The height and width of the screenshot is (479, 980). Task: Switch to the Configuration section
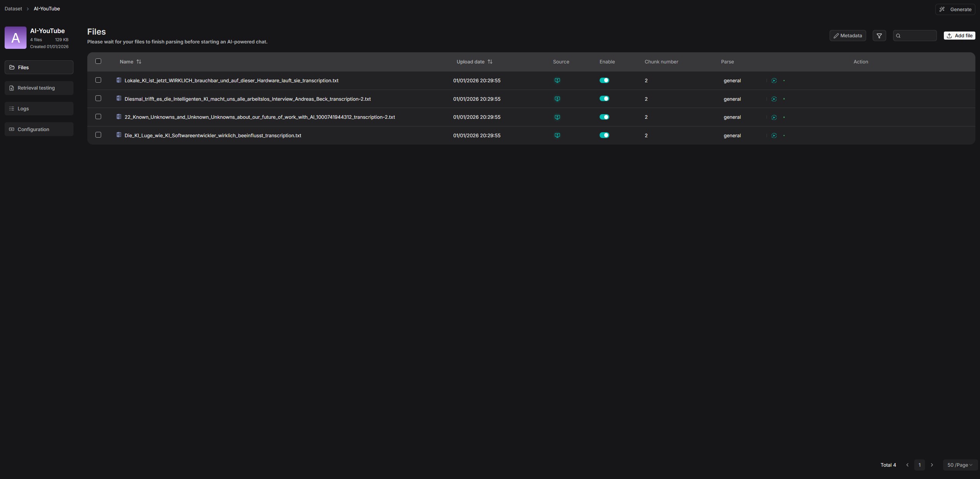(x=39, y=129)
